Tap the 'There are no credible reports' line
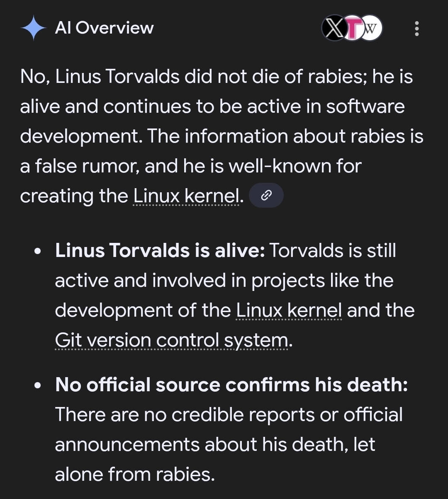This screenshot has width=448, height=499. [228, 414]
